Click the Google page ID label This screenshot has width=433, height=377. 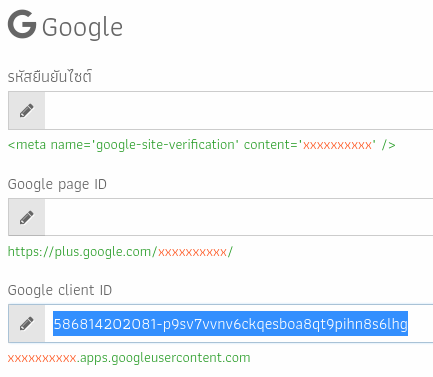[57, 184]
